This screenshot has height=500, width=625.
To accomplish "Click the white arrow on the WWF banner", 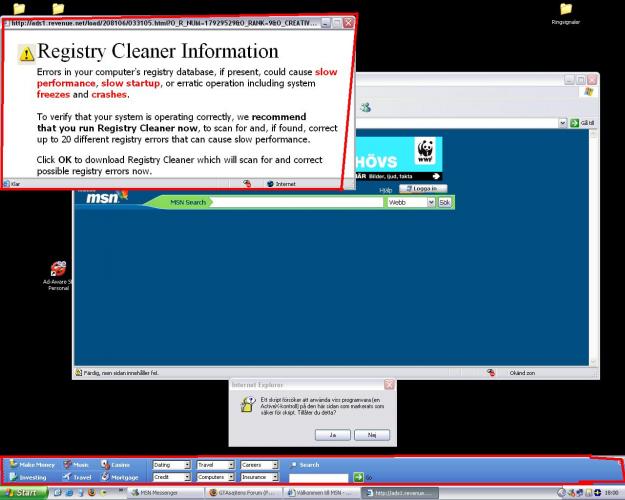I will click(x=436, y=176).
